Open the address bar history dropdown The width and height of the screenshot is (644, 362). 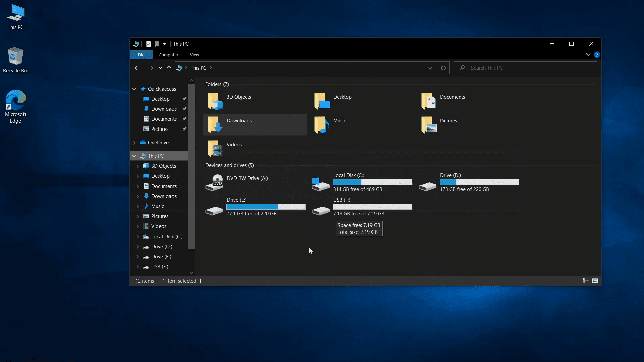coord(430,68)
